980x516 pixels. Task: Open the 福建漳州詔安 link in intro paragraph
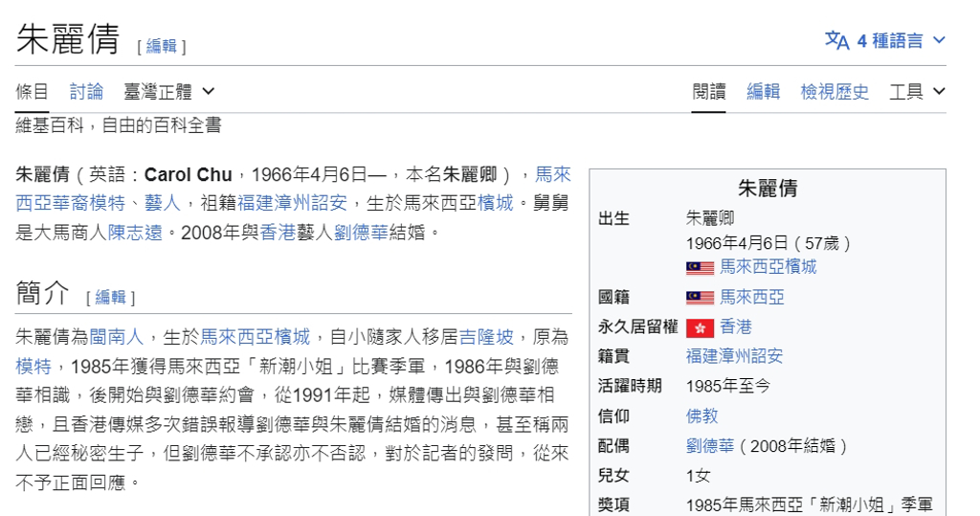[292, 203]
